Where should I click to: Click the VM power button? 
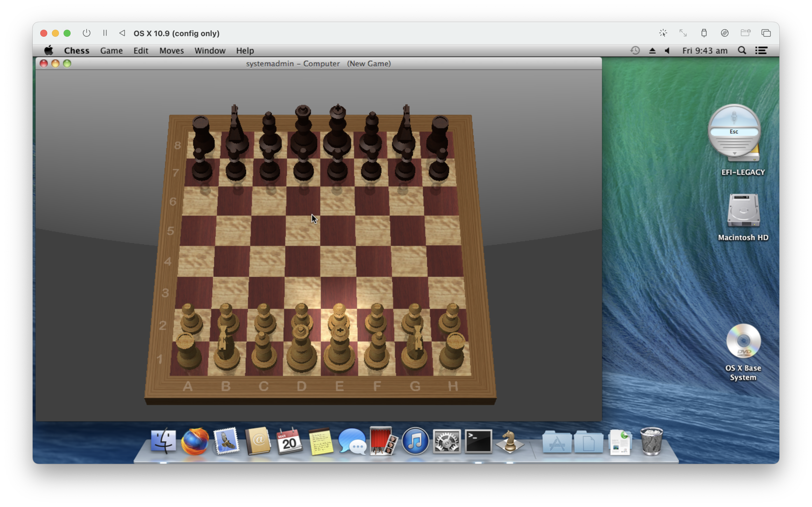click(x=87, y=33)
